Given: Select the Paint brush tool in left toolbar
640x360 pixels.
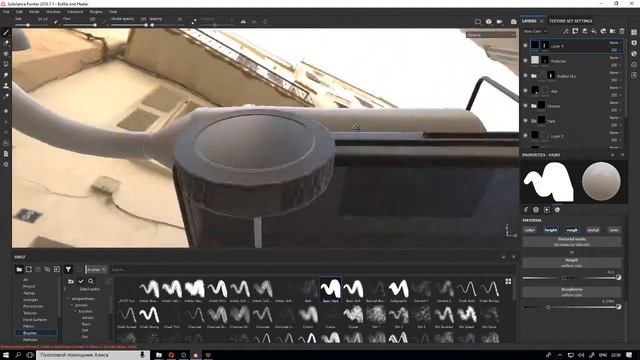Looking at the screenshot, I should 6,32.
